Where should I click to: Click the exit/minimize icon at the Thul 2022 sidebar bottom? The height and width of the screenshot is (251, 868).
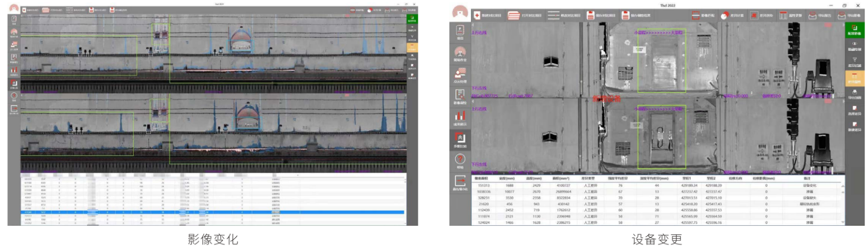coord(460,183)
